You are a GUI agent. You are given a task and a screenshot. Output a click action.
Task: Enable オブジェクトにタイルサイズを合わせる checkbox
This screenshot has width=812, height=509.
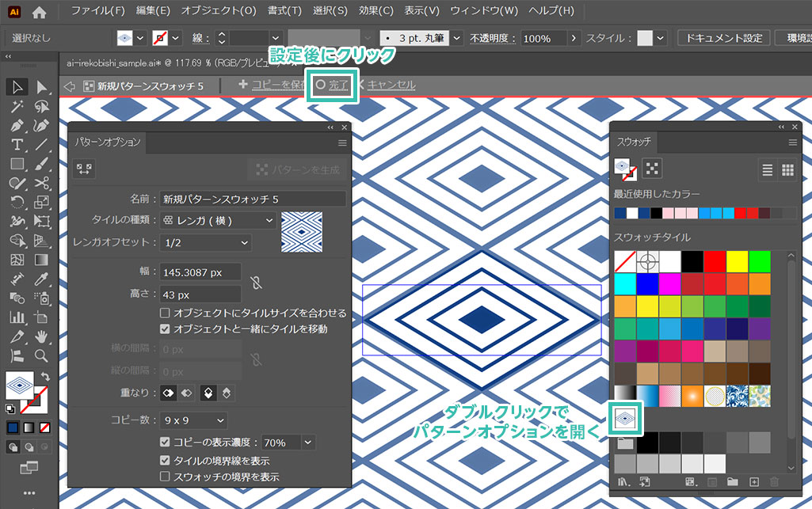tap(165, 313)
